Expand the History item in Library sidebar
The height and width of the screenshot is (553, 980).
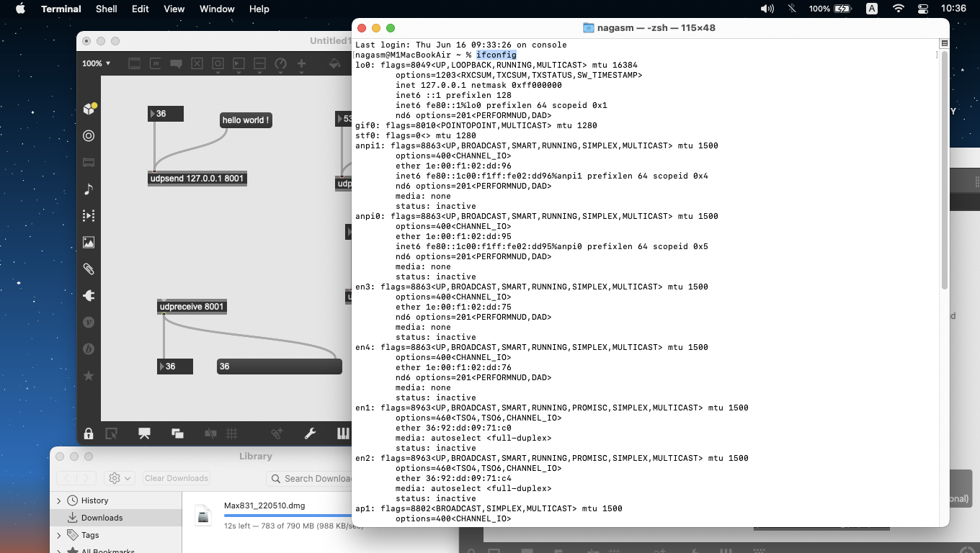click(59, 500)
